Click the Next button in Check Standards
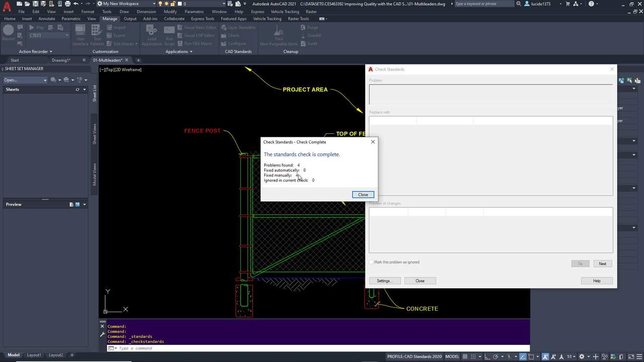 (x=602, y=263)
